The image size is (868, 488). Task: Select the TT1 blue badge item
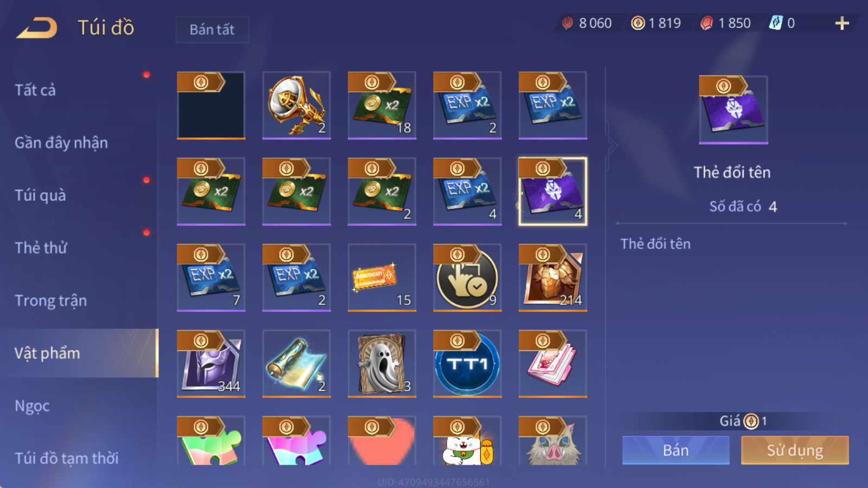coord(467,364)
